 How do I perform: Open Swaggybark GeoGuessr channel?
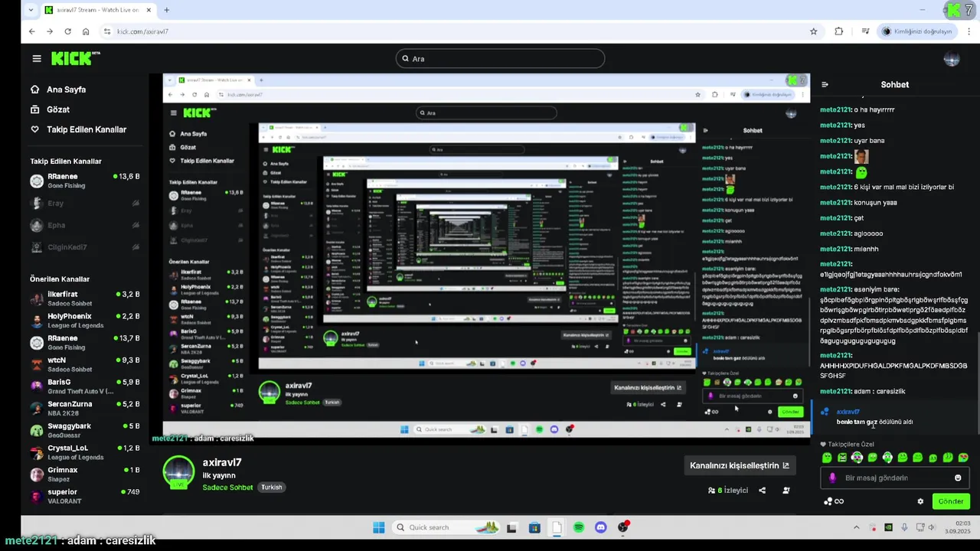[x=84, y=430]
